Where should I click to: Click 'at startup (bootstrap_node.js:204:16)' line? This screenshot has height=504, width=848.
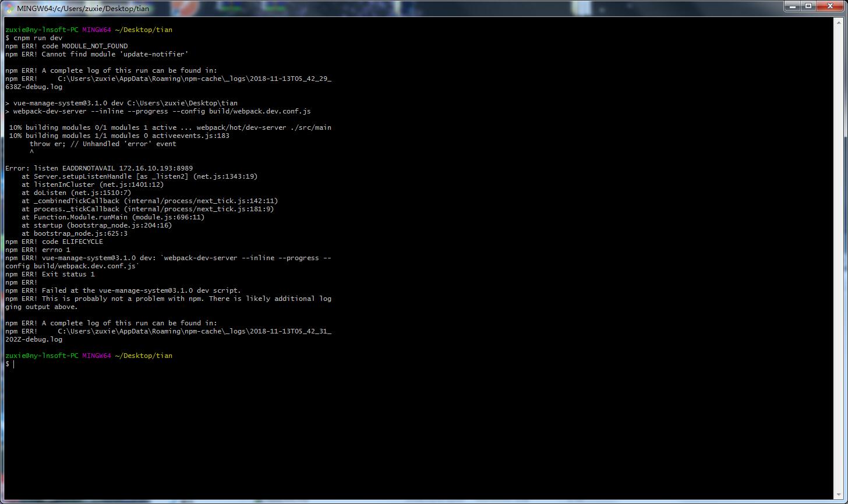(97, 225)
